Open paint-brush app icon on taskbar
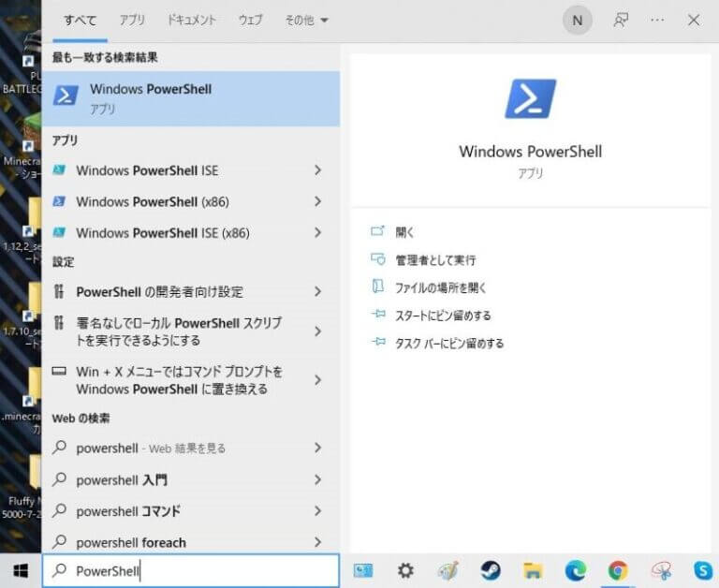Screen dimensions: 719x588 click(x=448, y=571)
